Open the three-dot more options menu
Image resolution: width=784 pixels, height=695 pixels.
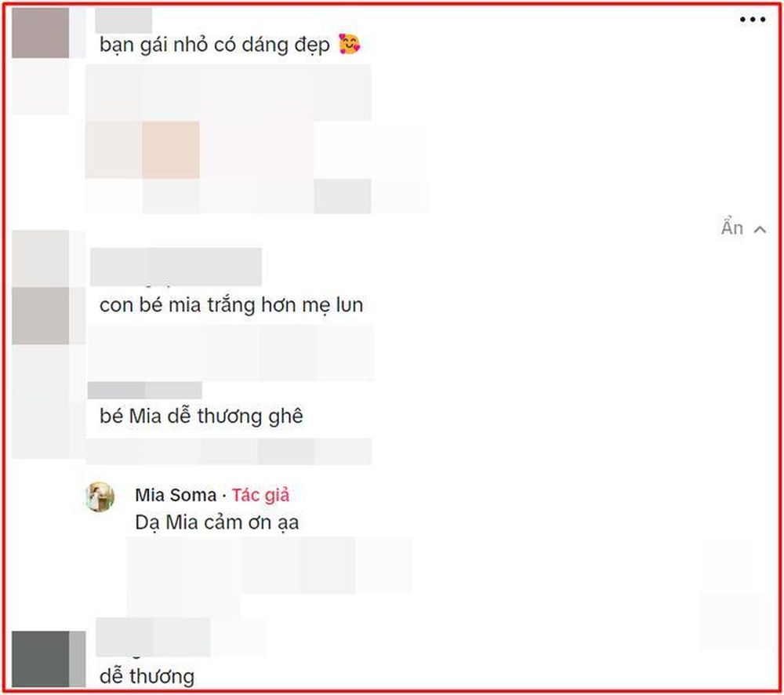click(753, 20)
